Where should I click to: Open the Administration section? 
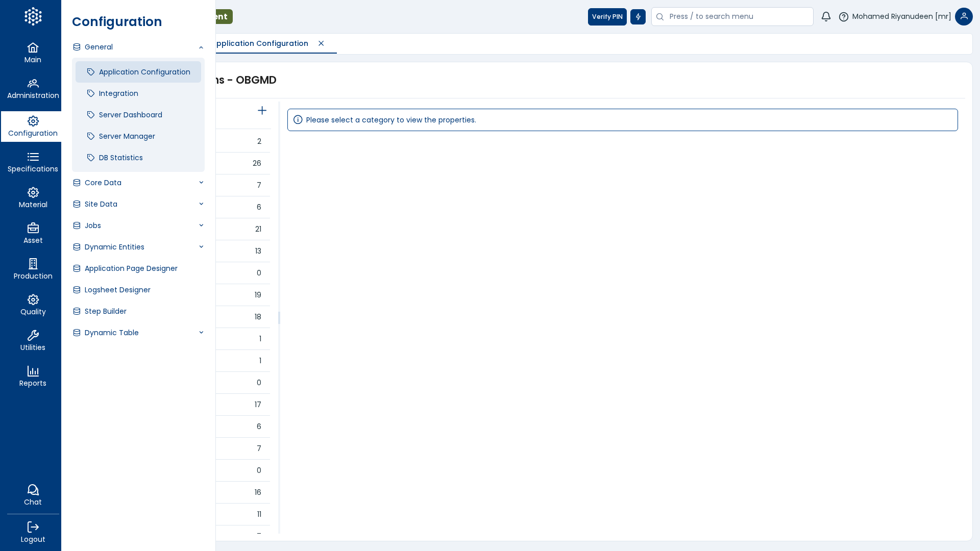click(x=33, y=89)
